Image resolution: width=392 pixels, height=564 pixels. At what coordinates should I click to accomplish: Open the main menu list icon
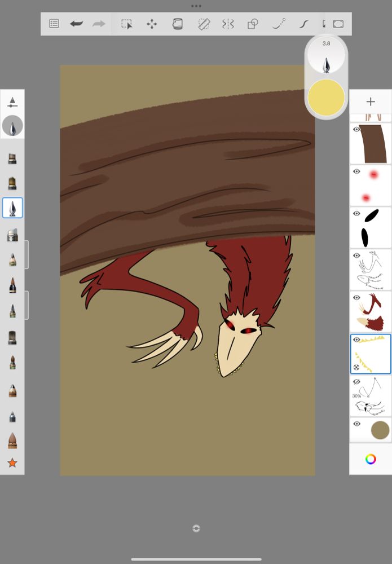pyautogui.click(x=54, y=24)
